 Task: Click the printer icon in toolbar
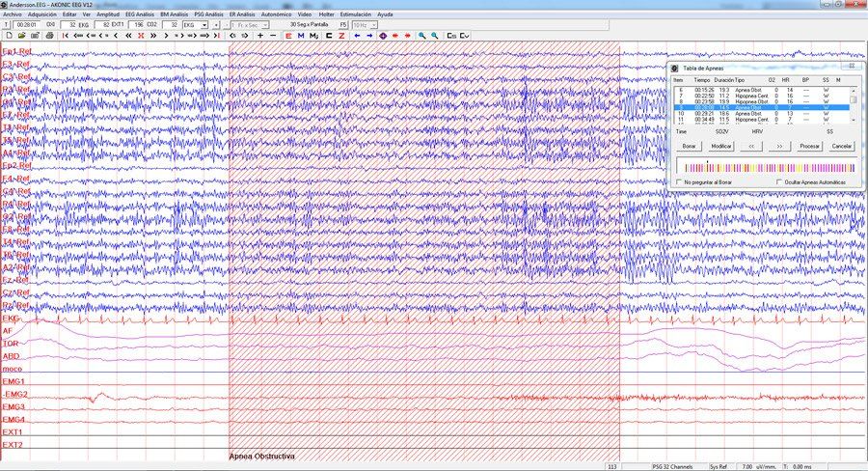(49, 36)
